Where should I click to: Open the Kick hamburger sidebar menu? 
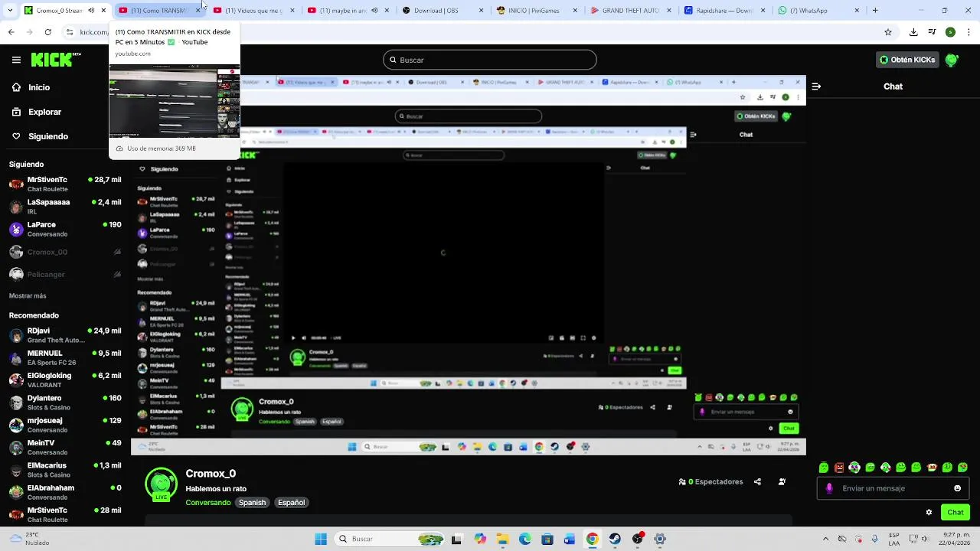pyautogui.click(x=16, y=60)
